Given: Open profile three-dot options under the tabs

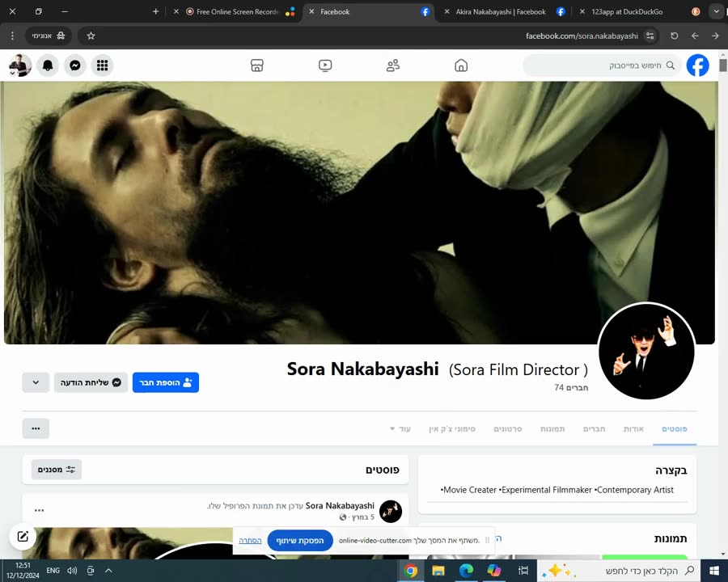Looking at the screenshot, I should pos(36,428).
